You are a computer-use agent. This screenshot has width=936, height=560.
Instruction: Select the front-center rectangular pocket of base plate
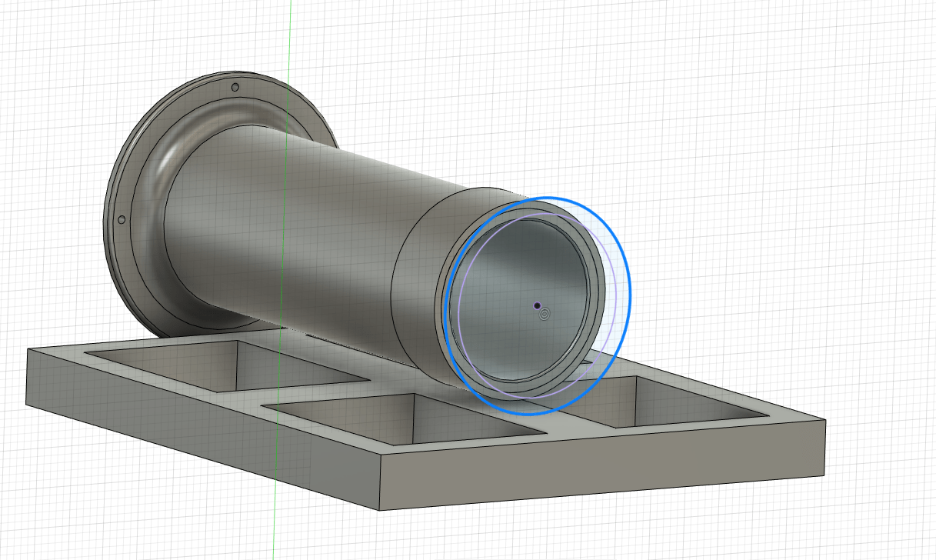point(404,422)
